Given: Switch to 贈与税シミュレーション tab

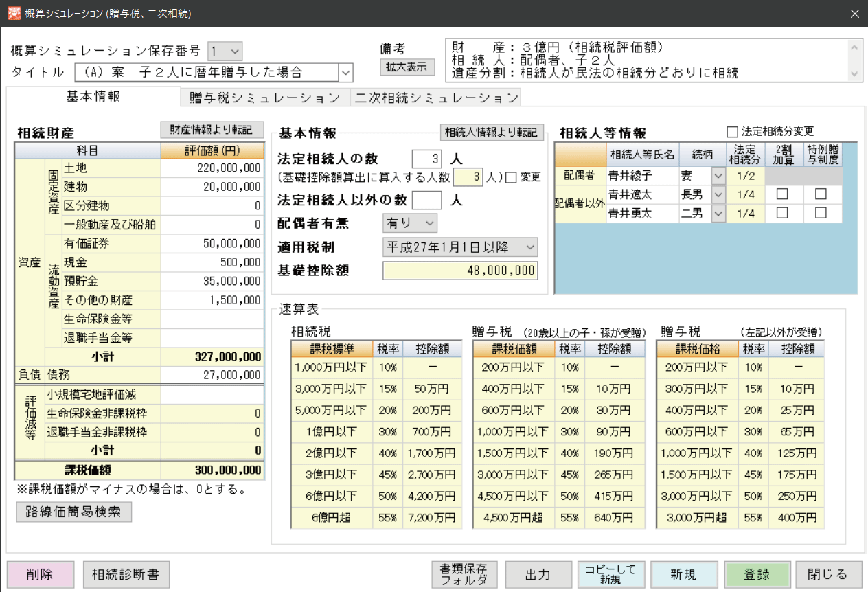Looking at the screenshot, I should pos(264,98).
